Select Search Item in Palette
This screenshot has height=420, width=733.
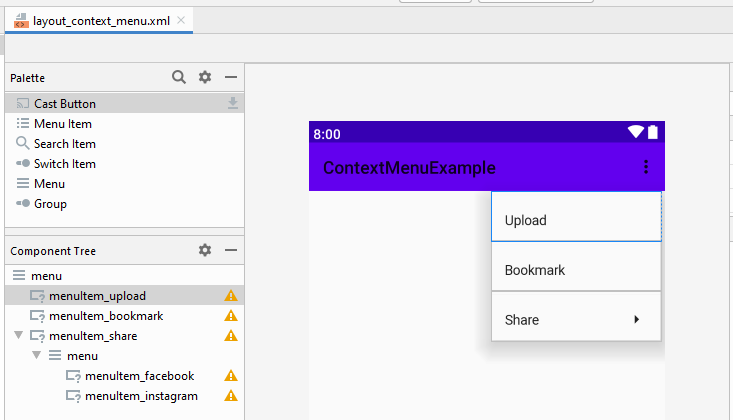click(124, 144)
